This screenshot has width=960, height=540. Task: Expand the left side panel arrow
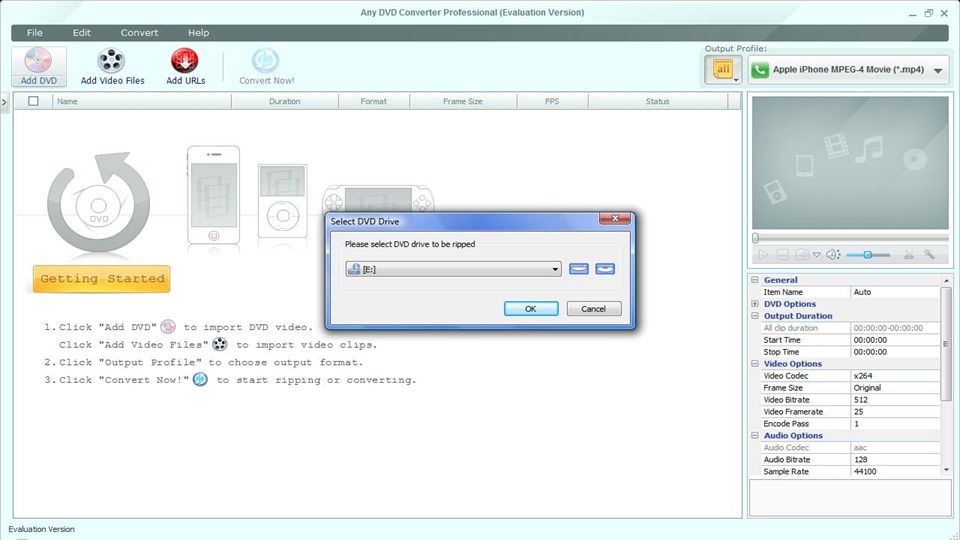tap(4, 102)
